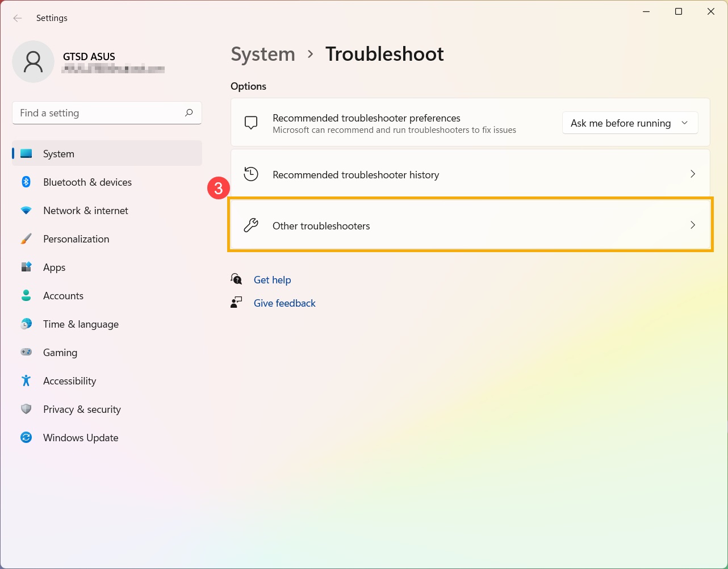The height and width of the screenshot is (569, 728).
Task: Click the Give feedback link
Action: click(284, 303)
